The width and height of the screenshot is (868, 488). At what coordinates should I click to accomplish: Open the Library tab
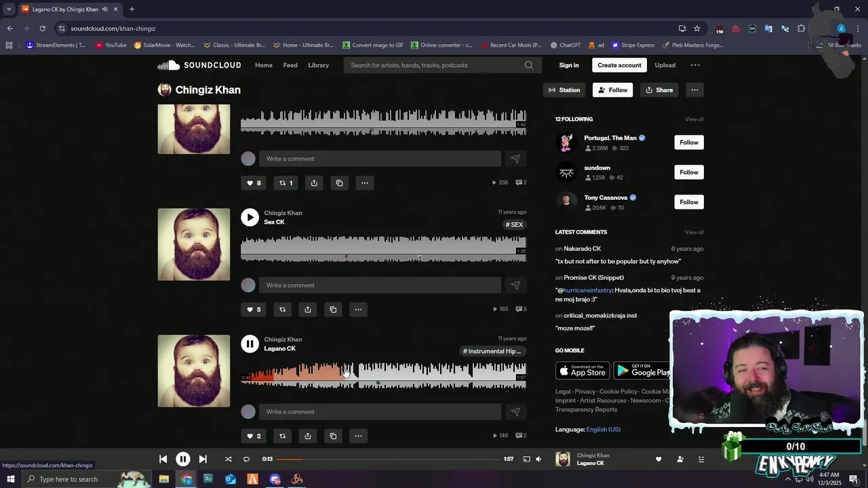click(318, 65)
